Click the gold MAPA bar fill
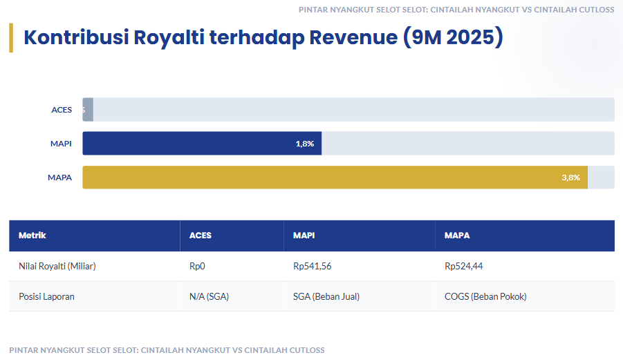 (335, 178)
